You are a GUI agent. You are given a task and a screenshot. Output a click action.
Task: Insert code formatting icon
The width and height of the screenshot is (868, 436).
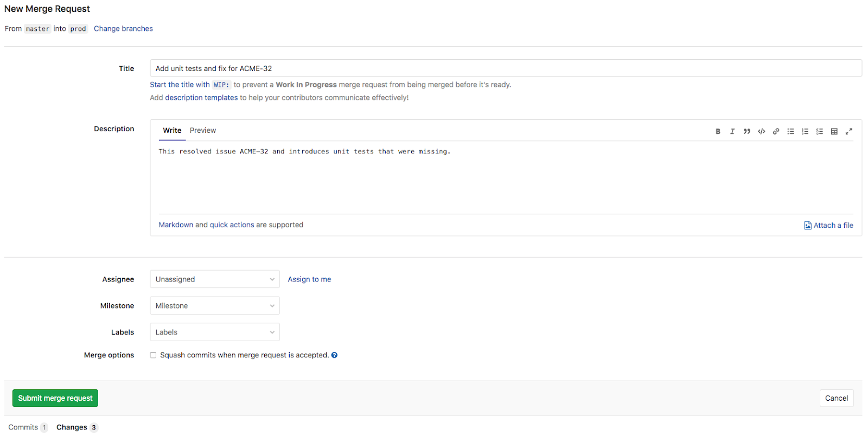[x=762, y=131]
